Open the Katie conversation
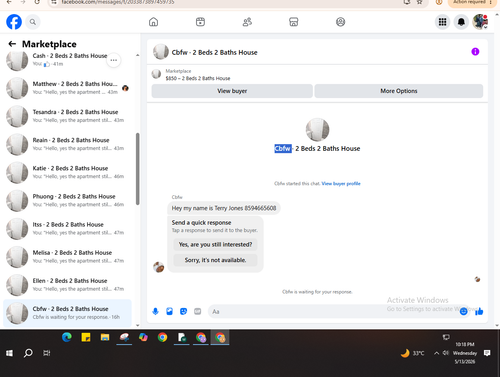Image resolution: width=500 pixels, height=377 pixels. [x=67, y=172]
